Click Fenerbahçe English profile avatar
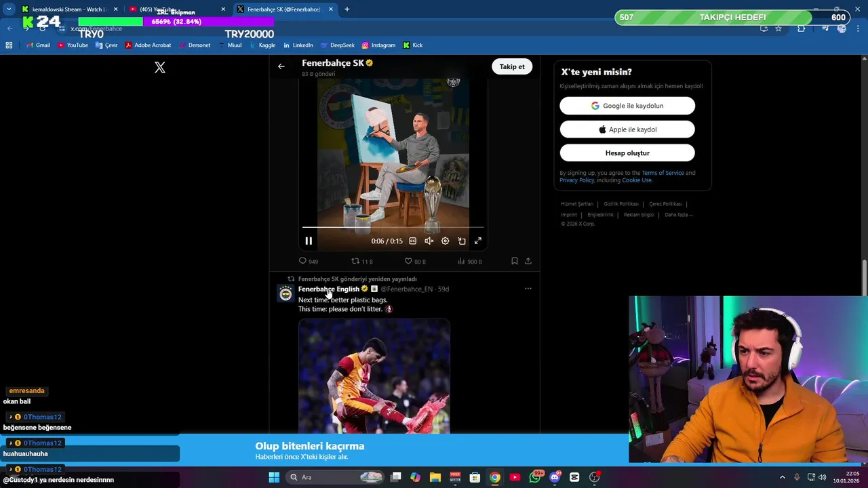This screenshot has width=868, height=488. coord(285,293)
